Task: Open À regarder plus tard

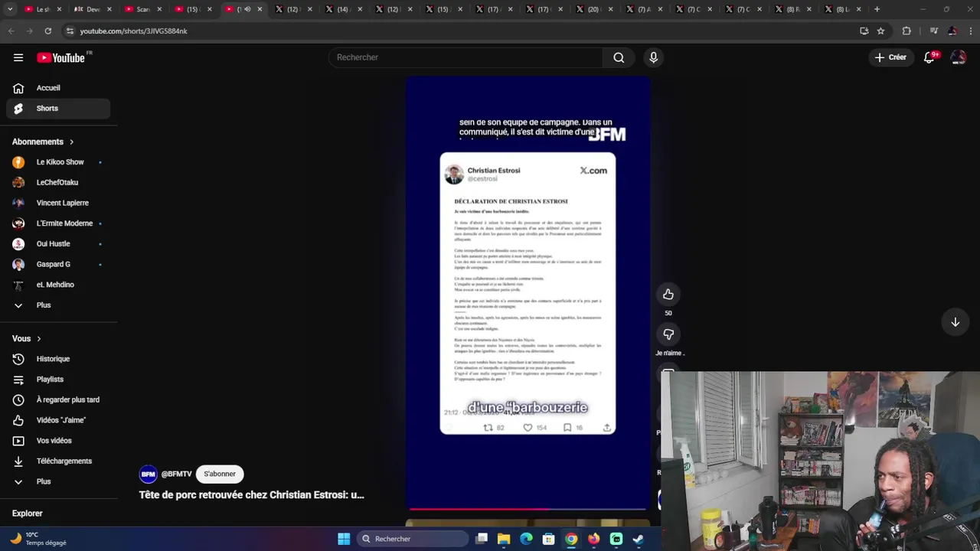Action: (x=58, y=400)
